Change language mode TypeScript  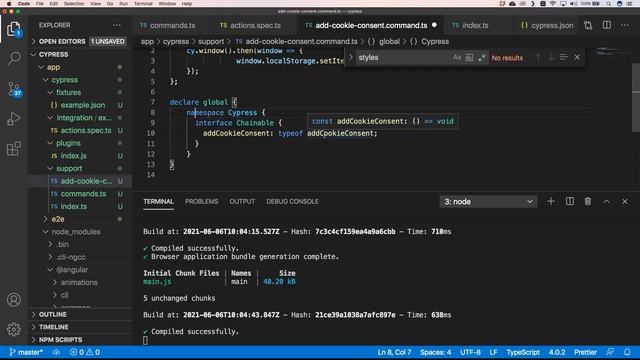click(523, 352)
